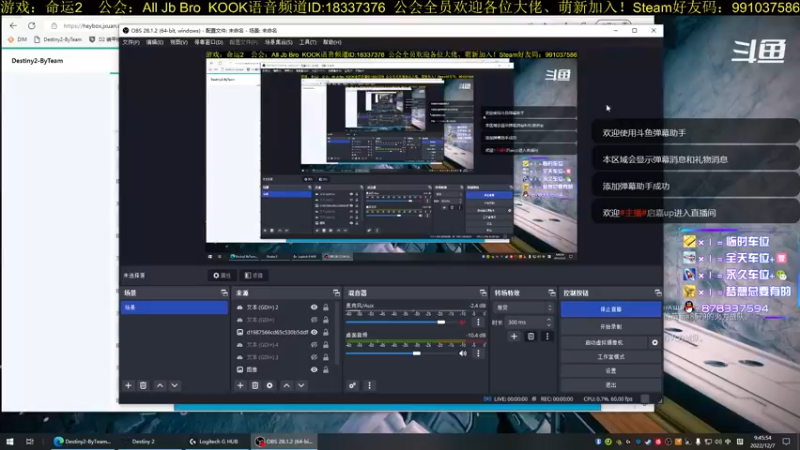Click the start recording button
Image resolution: width=800 pixels, height=450 pixels.
[611, 327]
